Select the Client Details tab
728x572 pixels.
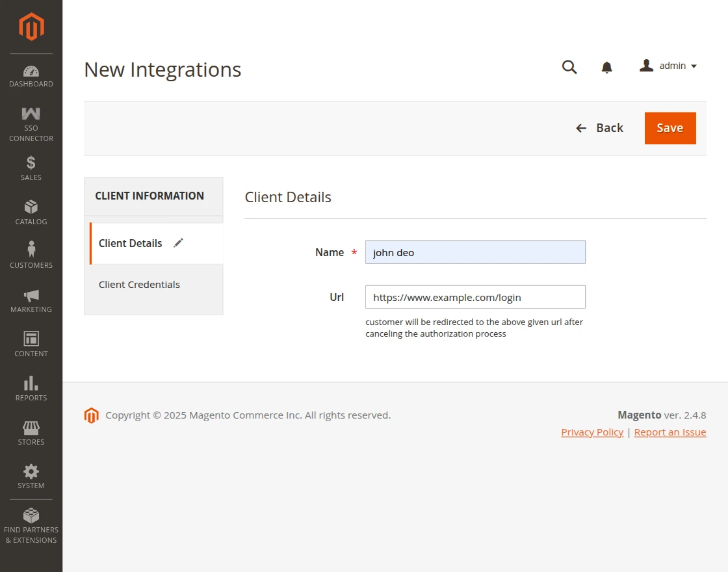(x=130, y=243)
